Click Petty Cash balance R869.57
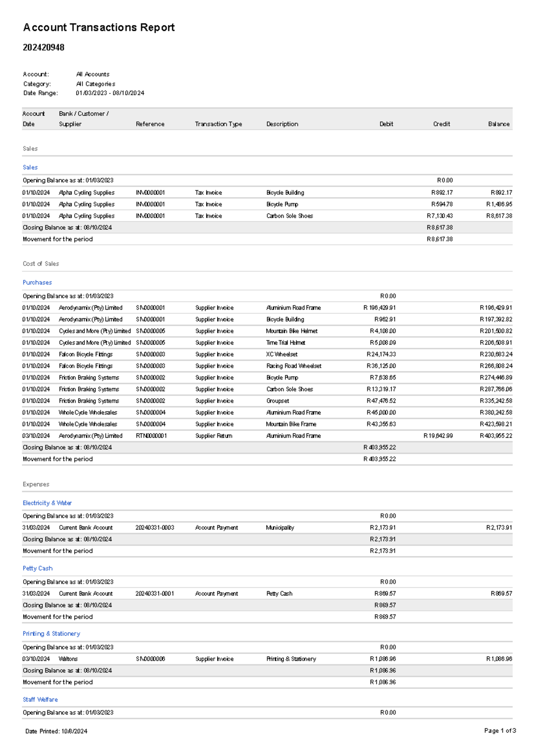This screenshot has height=756, width=534. [x=501, y=593]
